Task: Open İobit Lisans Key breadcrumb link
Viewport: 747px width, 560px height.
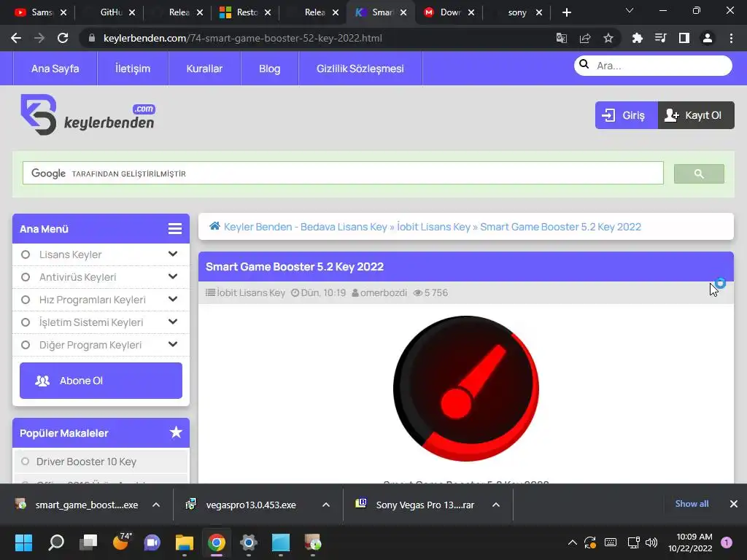Action: [433, 227]
